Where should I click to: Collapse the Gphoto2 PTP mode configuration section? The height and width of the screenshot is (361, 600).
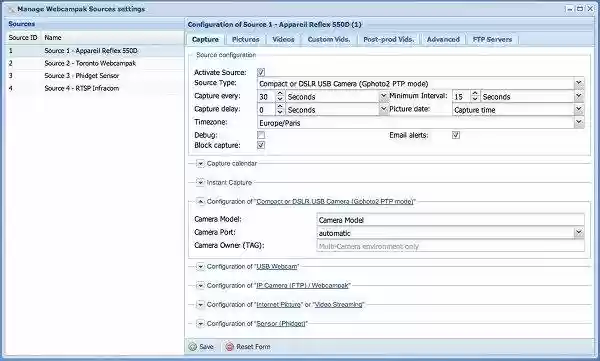[200, 201]
